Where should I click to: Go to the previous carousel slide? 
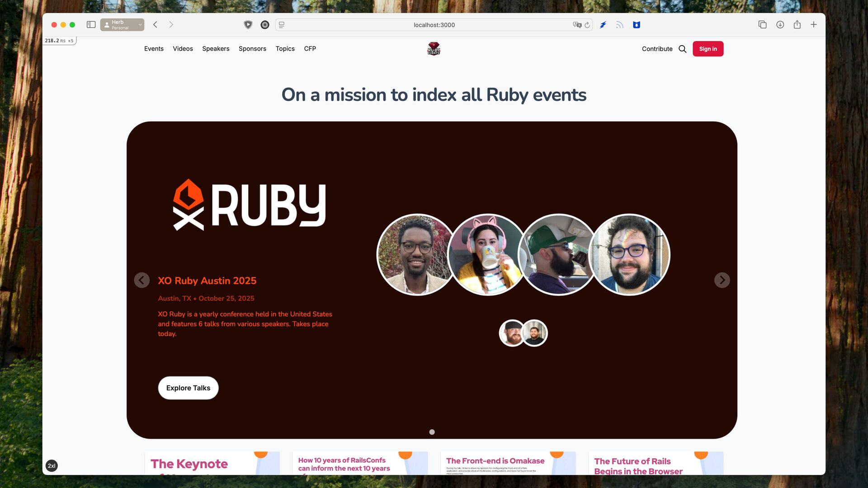[x=142, y=280]
